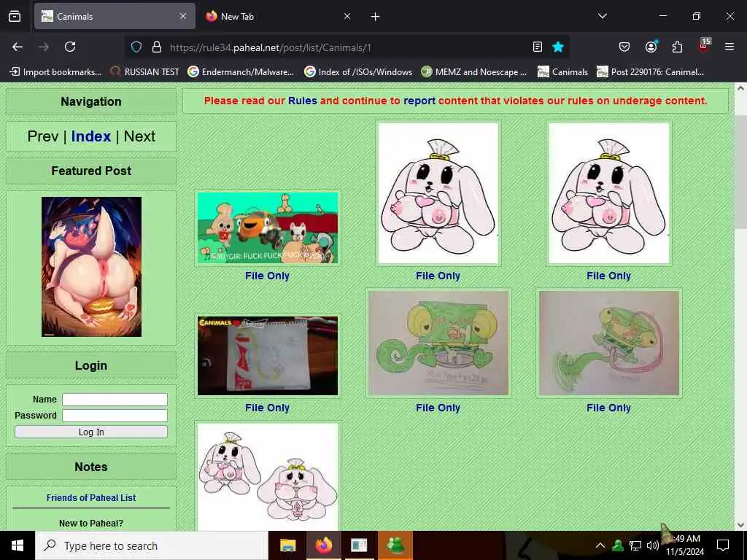
Task: Open the green people app in the taskbar
Action: coord(395,545)
